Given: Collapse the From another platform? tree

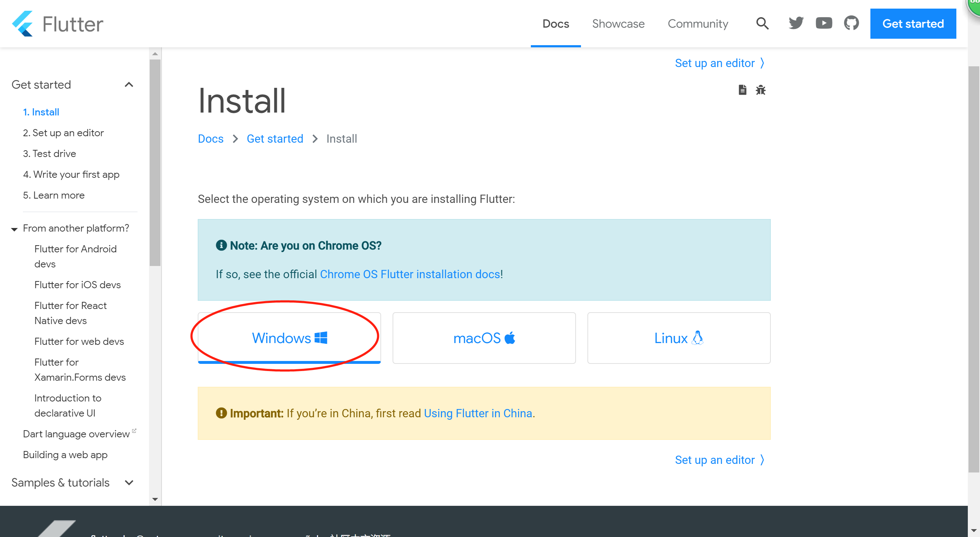Looking at the screenshot, I should (x=14, y=229).
